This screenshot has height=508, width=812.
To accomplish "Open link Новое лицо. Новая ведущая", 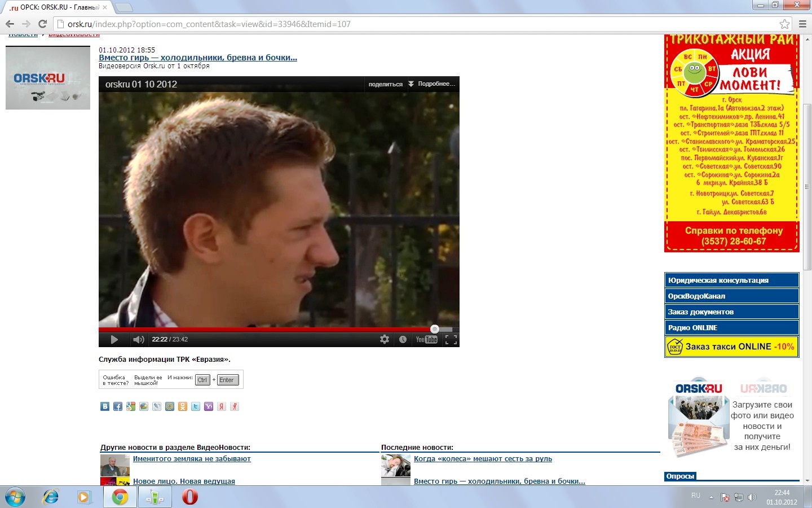I will 184,481.
